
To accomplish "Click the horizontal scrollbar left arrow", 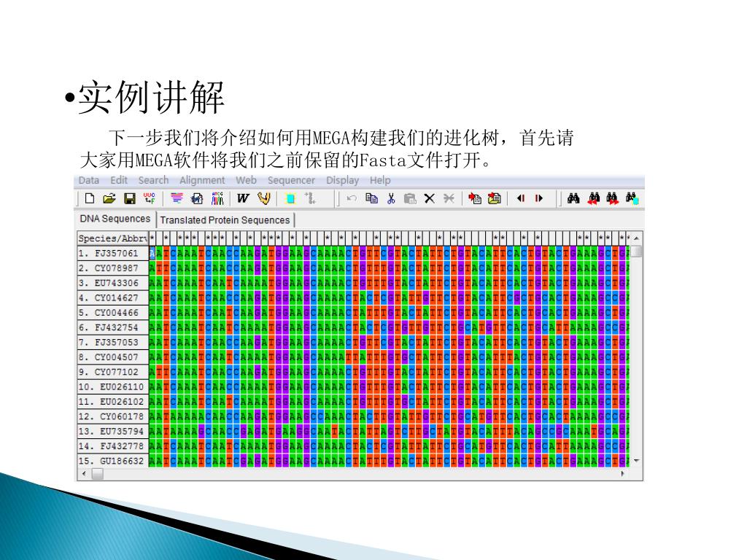I will [x=85, y=474].
